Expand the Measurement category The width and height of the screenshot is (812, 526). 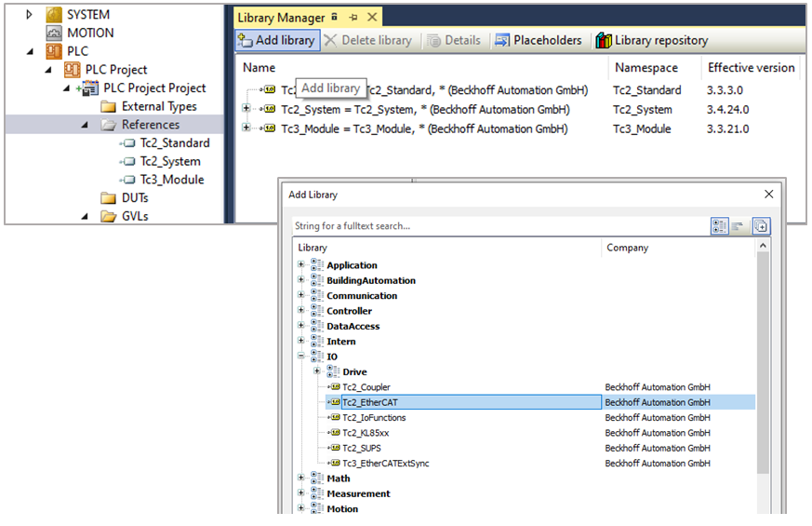tap(300, 492)
